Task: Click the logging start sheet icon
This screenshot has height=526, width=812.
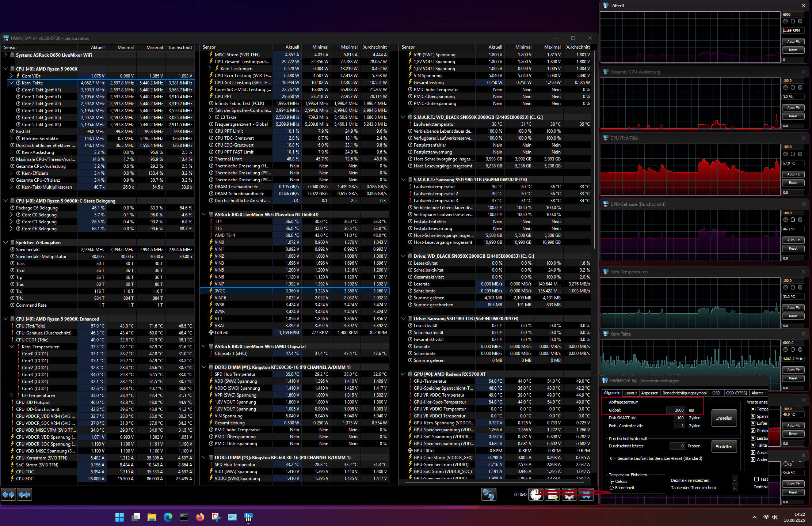Action: point(553,495)
